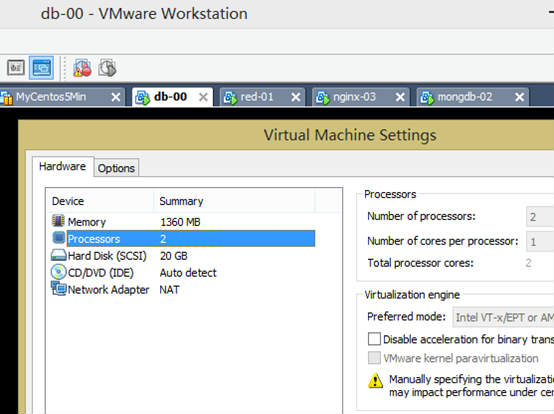Select the Network Adapter row

183,290
